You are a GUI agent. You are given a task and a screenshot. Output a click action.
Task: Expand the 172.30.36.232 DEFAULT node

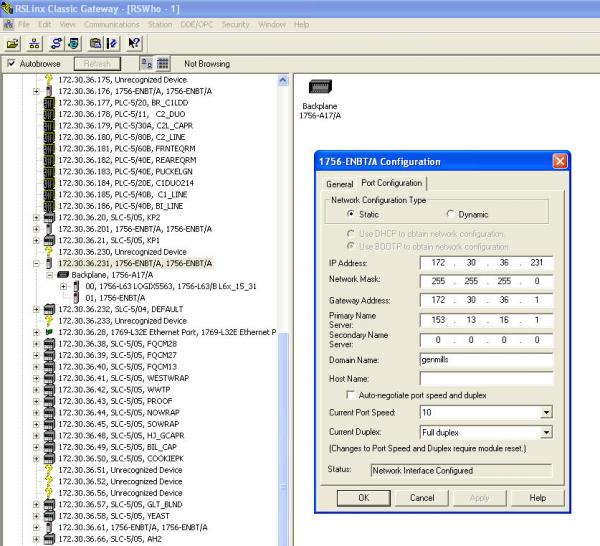pyautogui.click(x=36, y=310)
